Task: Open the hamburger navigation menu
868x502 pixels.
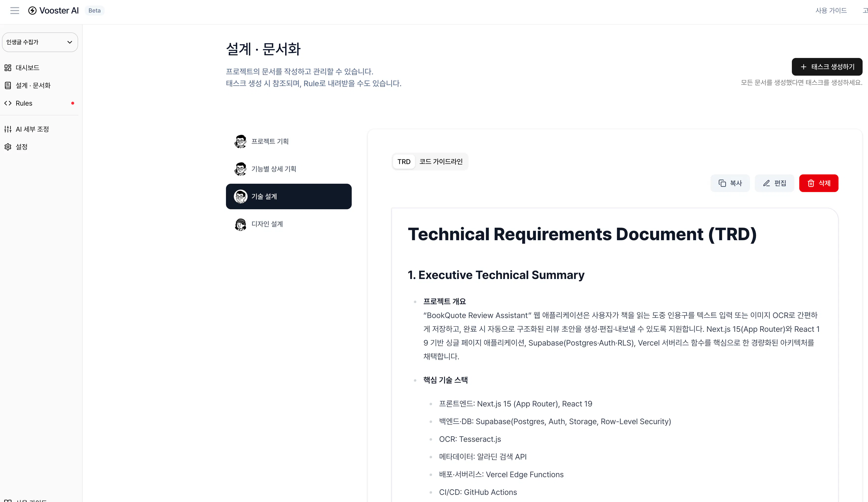Action: point(14,10)
